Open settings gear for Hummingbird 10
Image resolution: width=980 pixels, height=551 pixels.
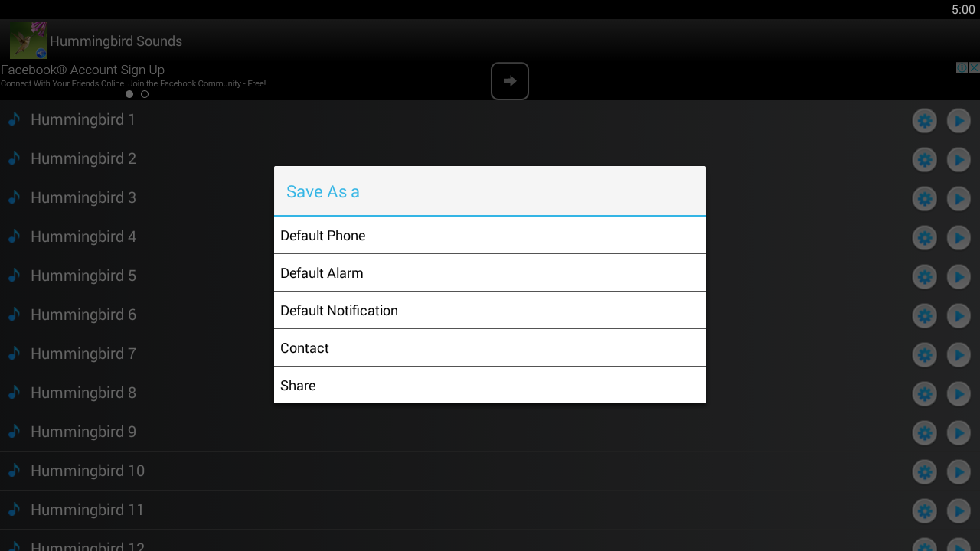tap(925, 471)
